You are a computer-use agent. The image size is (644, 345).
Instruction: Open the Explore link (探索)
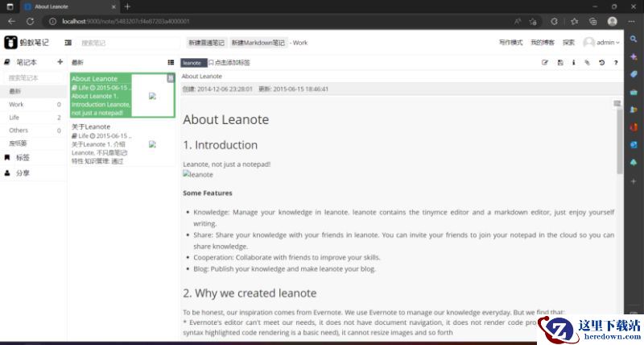click(x=568, y=43)
